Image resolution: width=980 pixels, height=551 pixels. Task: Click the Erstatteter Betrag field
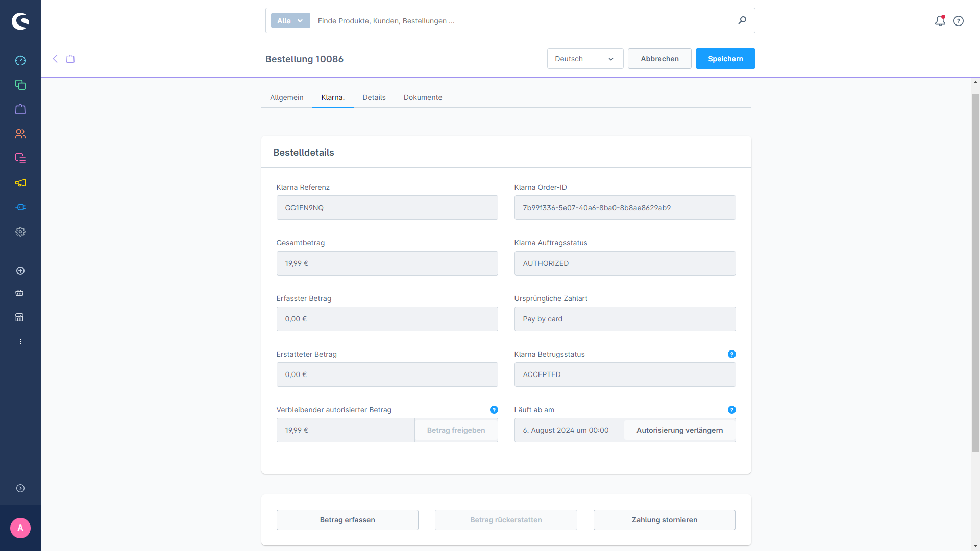387,374
